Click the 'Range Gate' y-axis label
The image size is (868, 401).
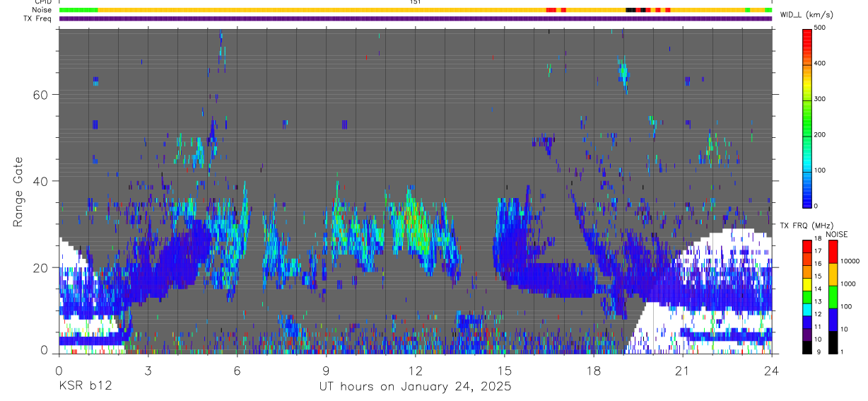pos(19,192)
